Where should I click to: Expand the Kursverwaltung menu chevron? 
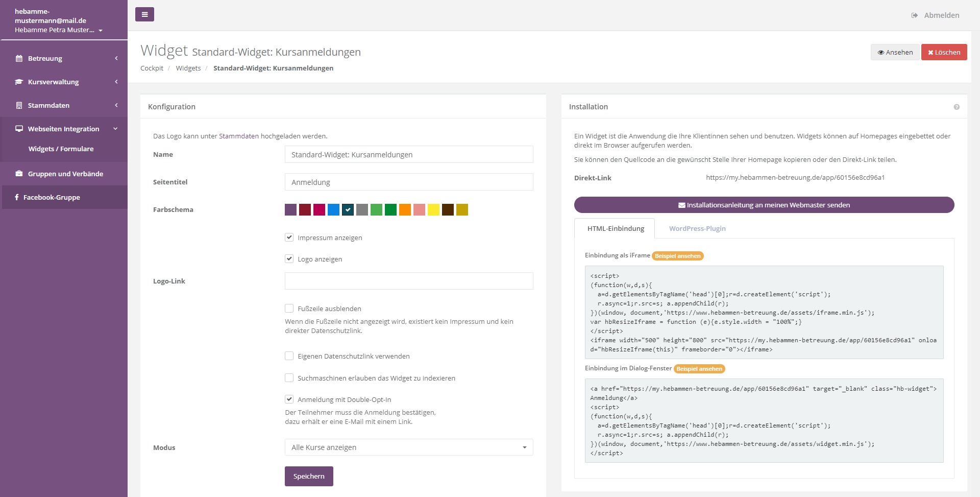click(116, 82)
